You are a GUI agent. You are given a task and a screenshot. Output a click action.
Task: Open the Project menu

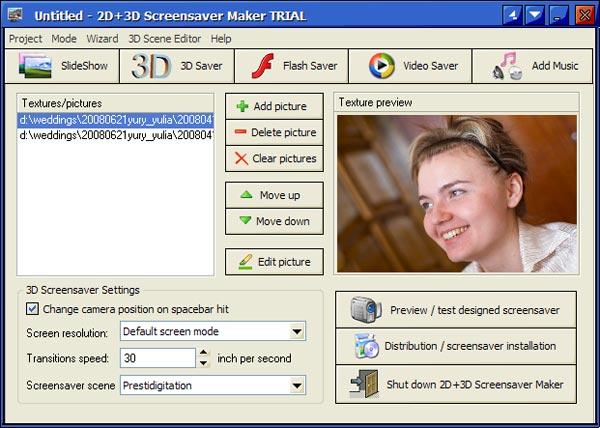pos(25,39)
